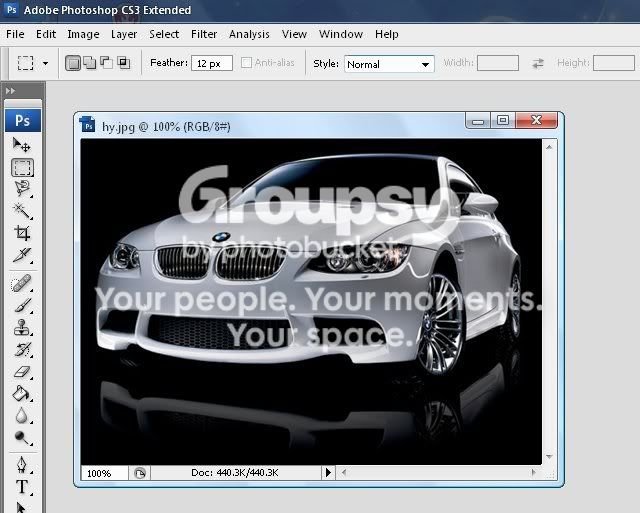Click the New selection mode icon

click(73, 63)
